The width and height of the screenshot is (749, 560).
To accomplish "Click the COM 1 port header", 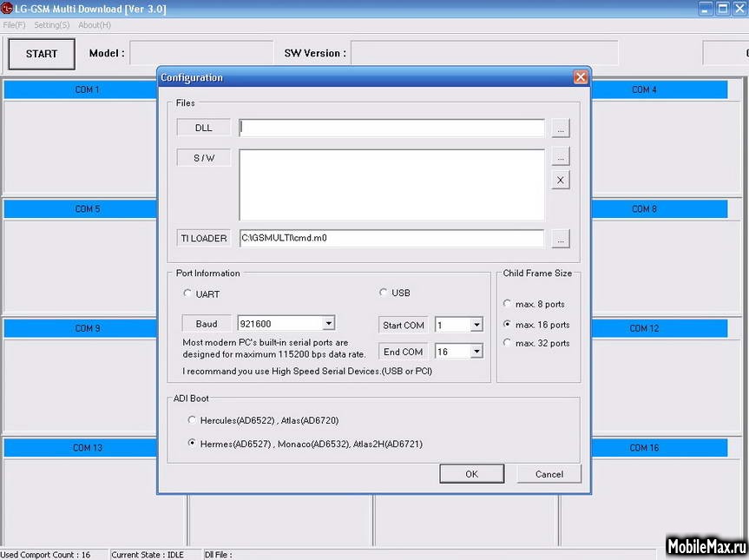I will [80, 89].
